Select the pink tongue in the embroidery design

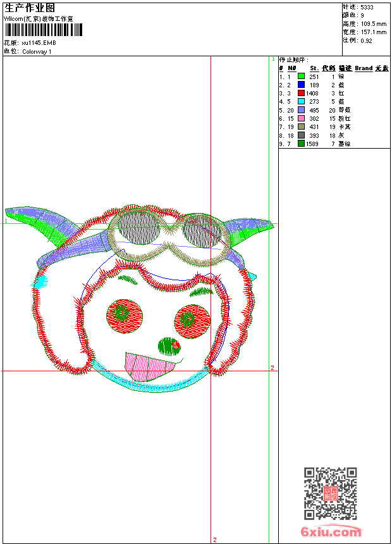(x=144, y=368)
